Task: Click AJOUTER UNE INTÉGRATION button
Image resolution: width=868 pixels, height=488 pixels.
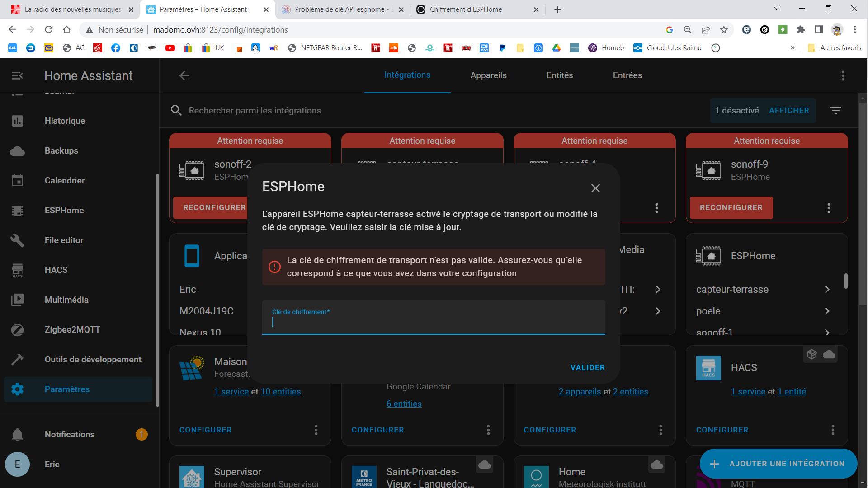Action: coord(778,464)
